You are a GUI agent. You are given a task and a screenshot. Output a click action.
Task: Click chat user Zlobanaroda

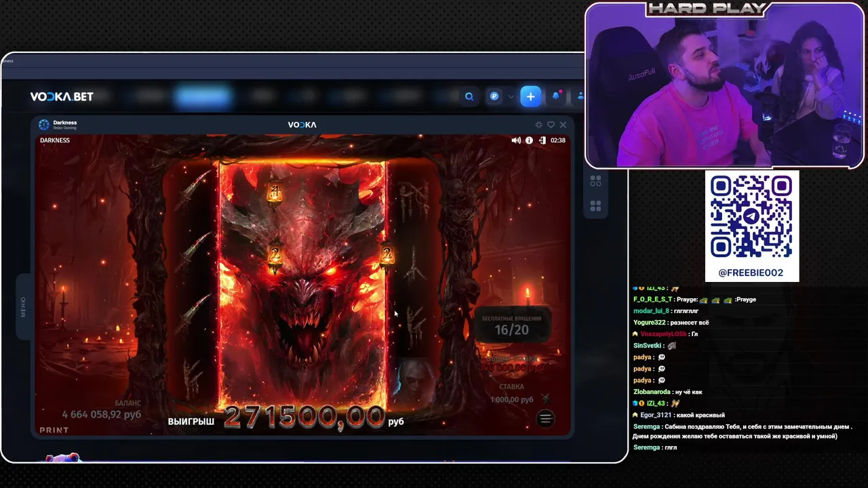tap(652, 392)
